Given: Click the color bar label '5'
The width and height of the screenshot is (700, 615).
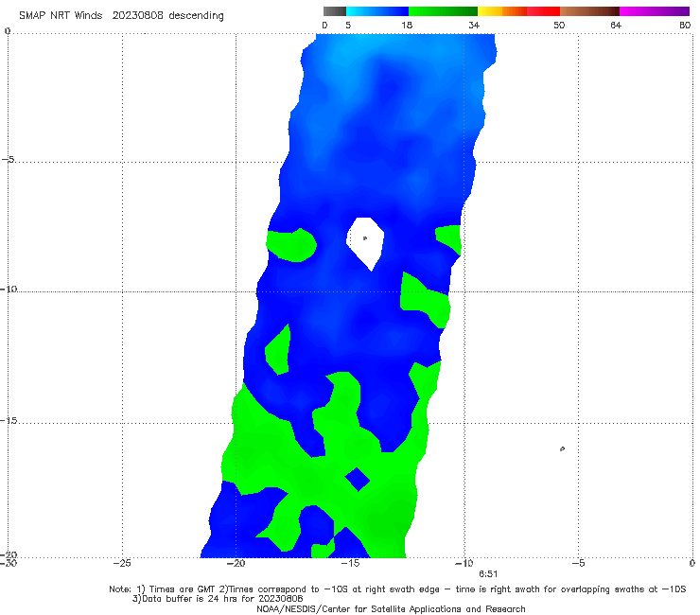Looking at the screenshot, I should [348, 26].
